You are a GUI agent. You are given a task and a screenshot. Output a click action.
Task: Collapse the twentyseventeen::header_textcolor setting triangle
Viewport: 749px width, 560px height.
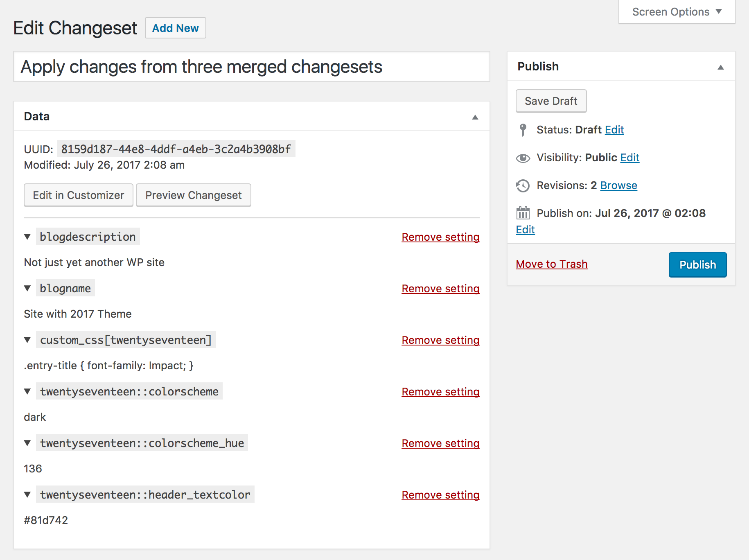[27, 495]
